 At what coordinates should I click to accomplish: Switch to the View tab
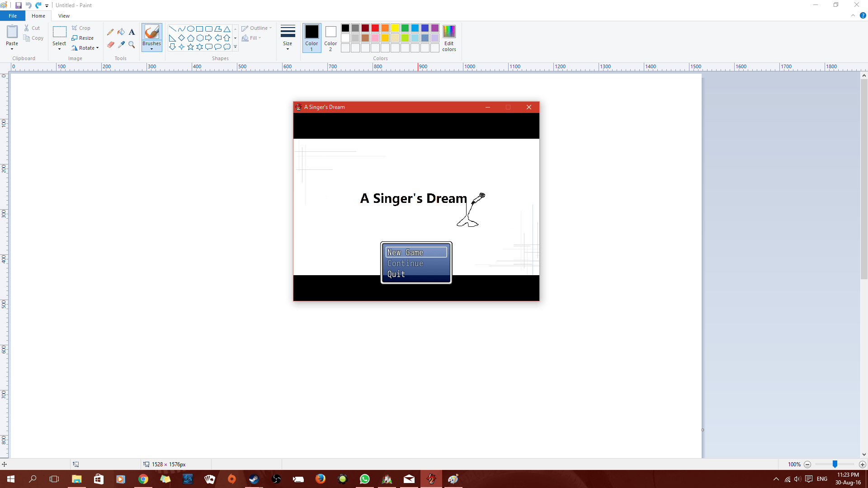point(64,15)
